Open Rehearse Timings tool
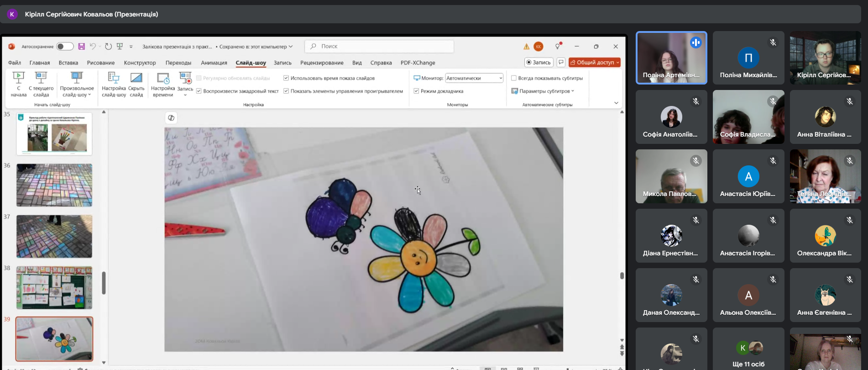 pos(163,79)
